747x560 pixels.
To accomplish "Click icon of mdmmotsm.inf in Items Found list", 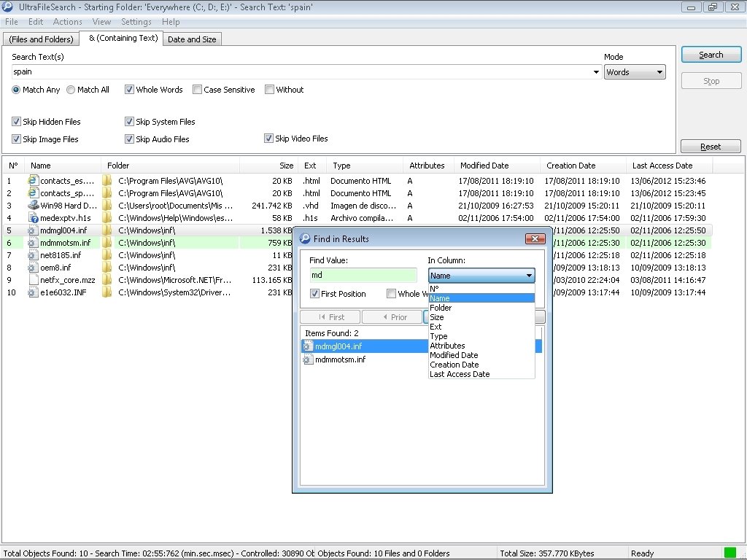I will click(308, 359).
